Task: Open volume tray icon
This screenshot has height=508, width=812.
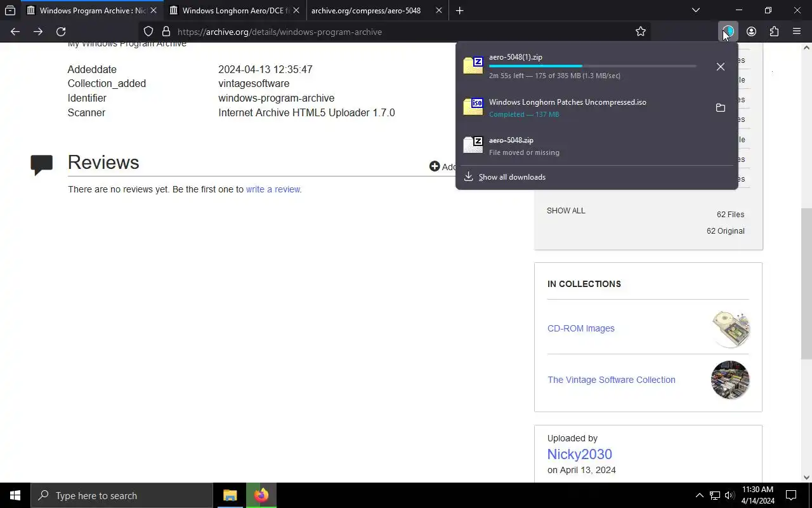Action: coord(730,495)
